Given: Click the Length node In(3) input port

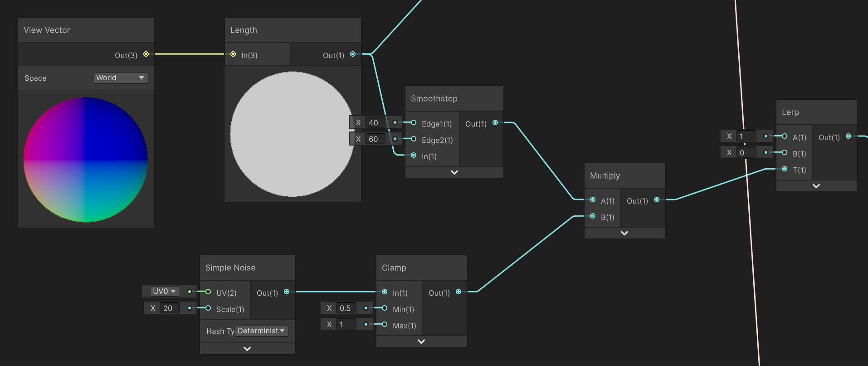Looking at the screenshot, I should pyautogui.click(x=233, y=54).
